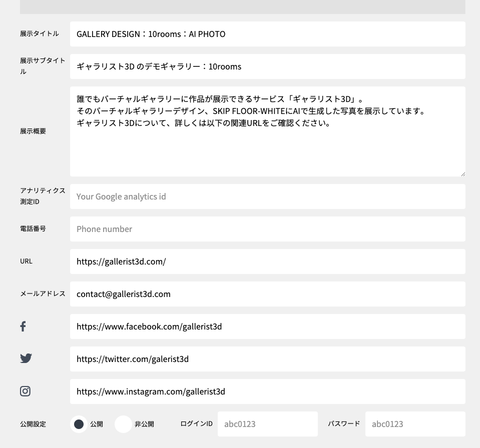This screenshot has width=480, height=448.
Task: Select the 非公開 radio button
Action: click(123, 424)
